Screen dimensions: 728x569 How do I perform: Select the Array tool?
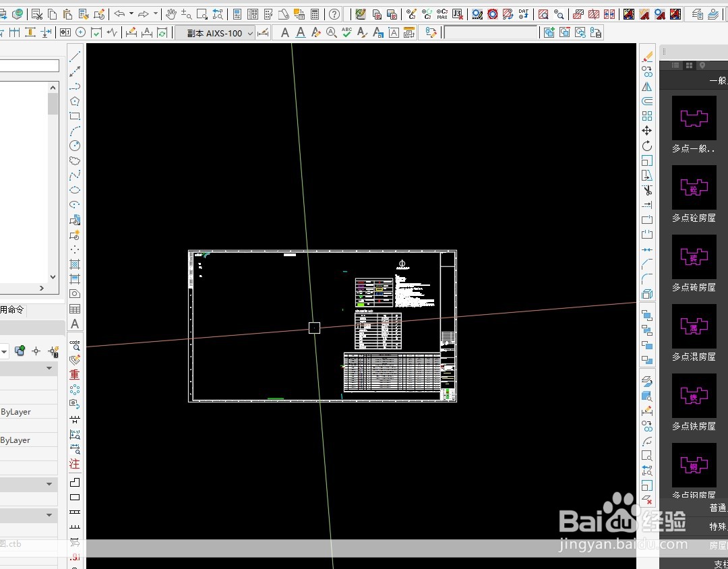click(647, 116)
